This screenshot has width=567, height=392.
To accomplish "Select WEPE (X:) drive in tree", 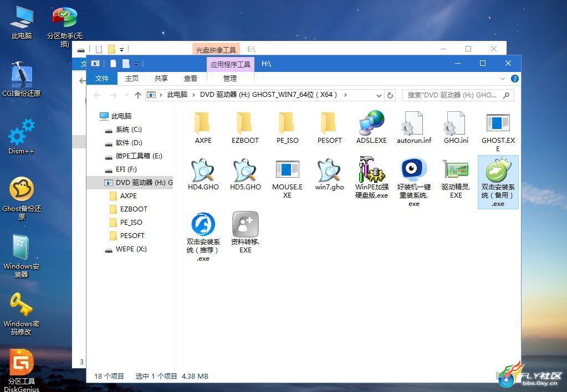I will [x=126, y=249].
